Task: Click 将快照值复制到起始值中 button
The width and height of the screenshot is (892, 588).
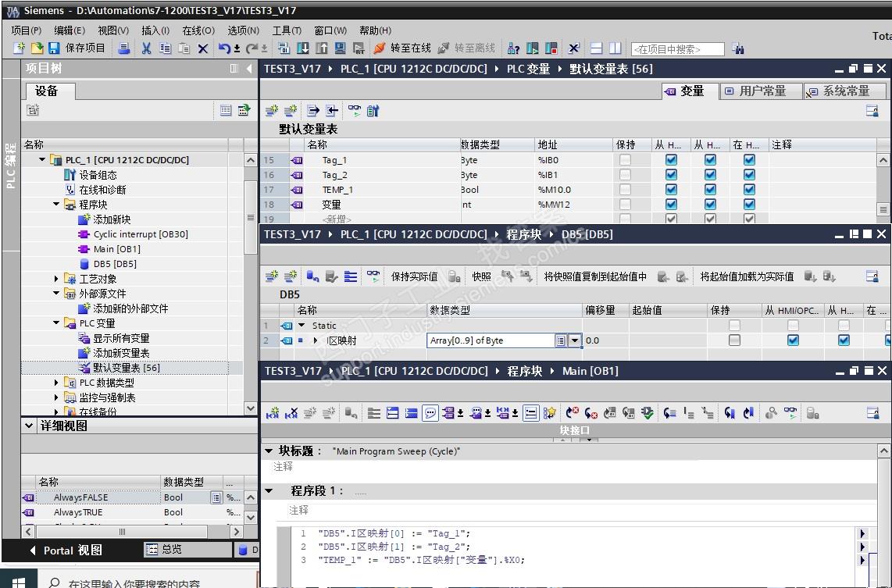Action: [x=595, y=276]
